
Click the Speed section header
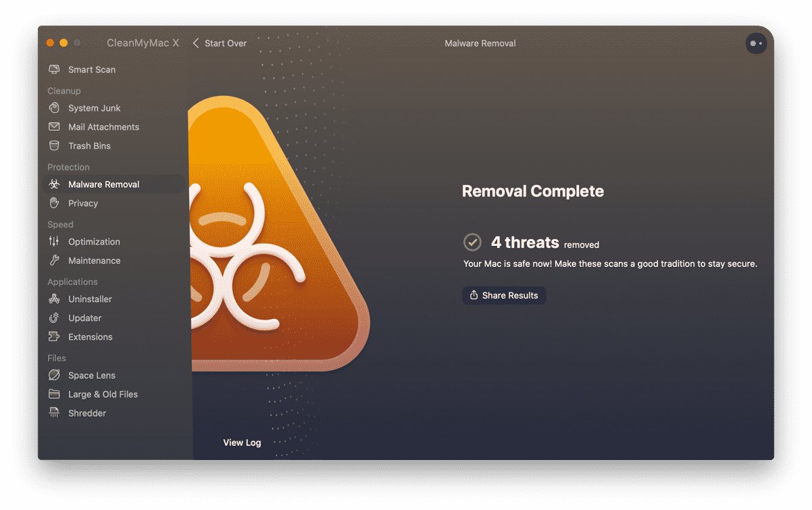60,224
